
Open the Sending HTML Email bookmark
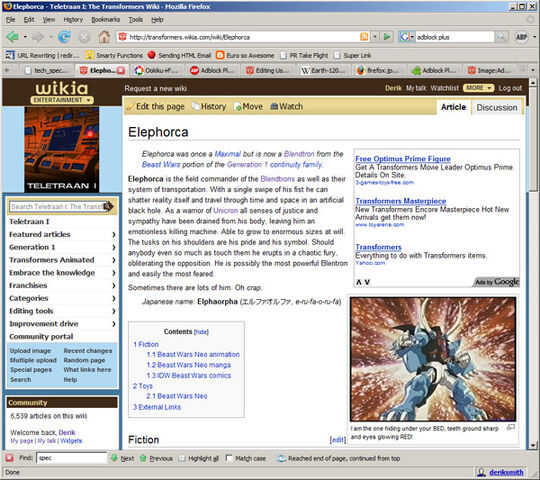point(179,55)
